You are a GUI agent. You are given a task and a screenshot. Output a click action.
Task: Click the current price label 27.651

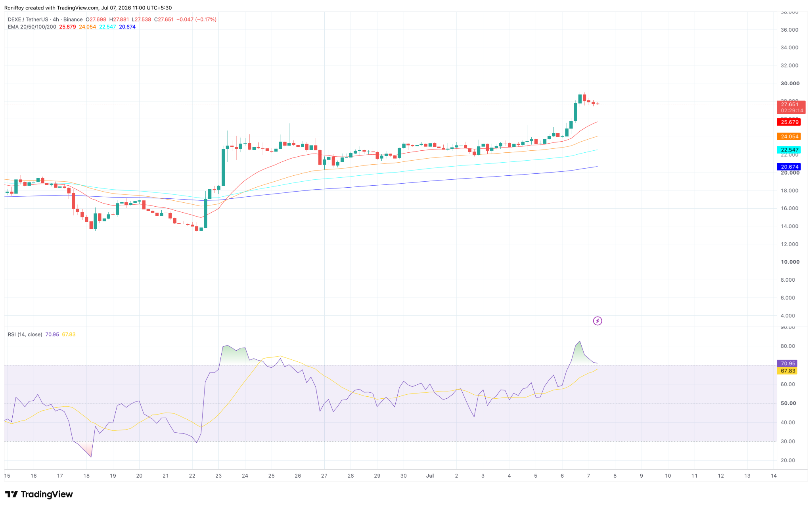(x=790, y=104)
